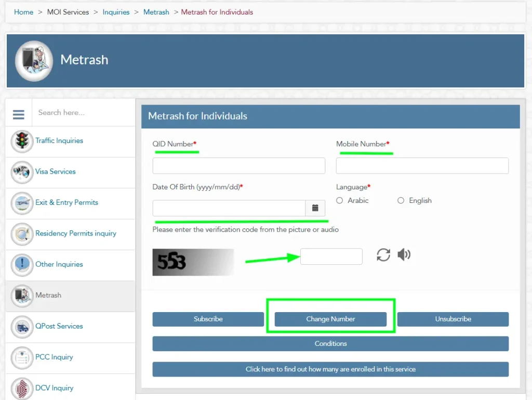The height and width of the screenshot is (400, 532).
Task: Play the audio verification code
Action: [x=404, y=255]
